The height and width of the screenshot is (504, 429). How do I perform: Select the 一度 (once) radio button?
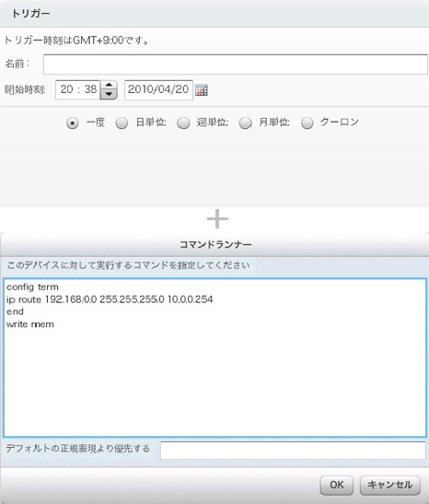click(72, 123)
